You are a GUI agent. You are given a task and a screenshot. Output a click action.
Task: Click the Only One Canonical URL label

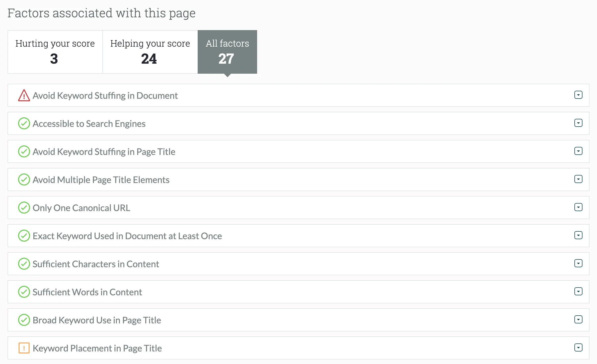pyautogui.click(x=81, y=208)
